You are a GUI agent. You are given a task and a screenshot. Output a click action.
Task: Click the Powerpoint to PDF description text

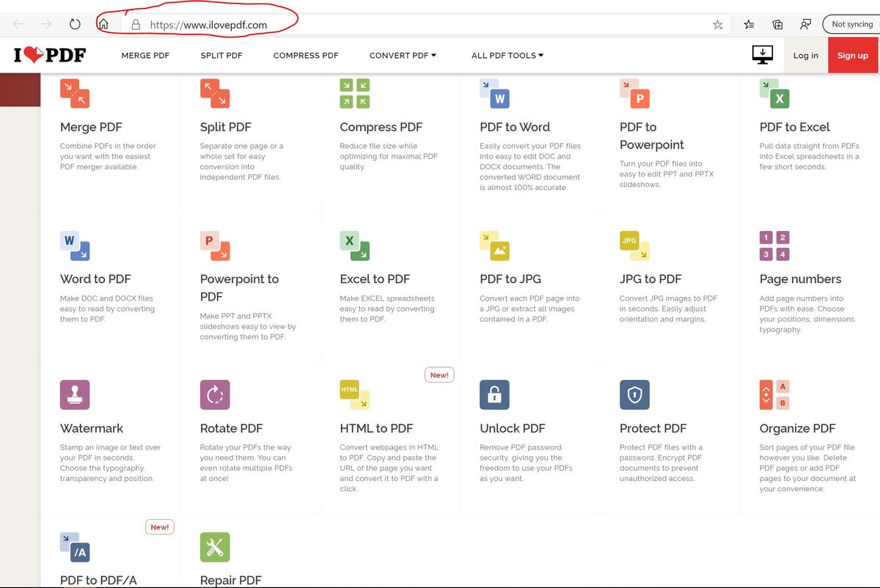pyautogui.click(x=248, y=326)
